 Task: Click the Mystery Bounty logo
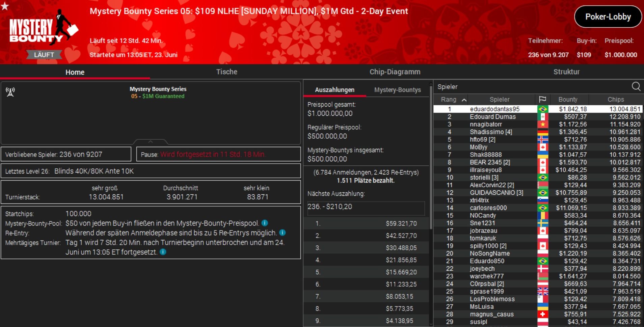[43, 28]
